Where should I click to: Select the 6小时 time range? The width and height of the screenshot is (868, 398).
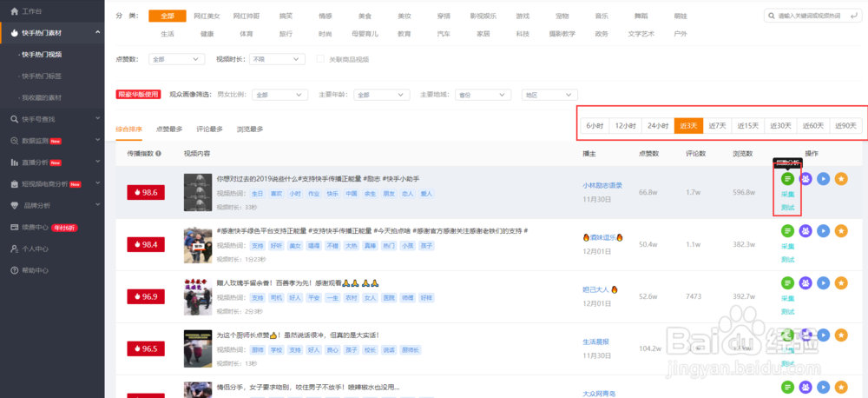click(x=595, y=126)
